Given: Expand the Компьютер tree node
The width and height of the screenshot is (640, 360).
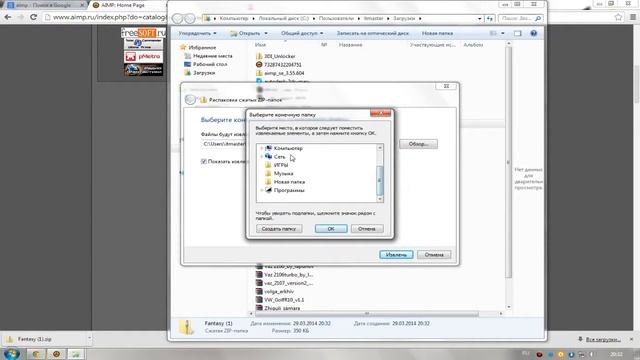Looking at the screenshot, I should point(262,148).
